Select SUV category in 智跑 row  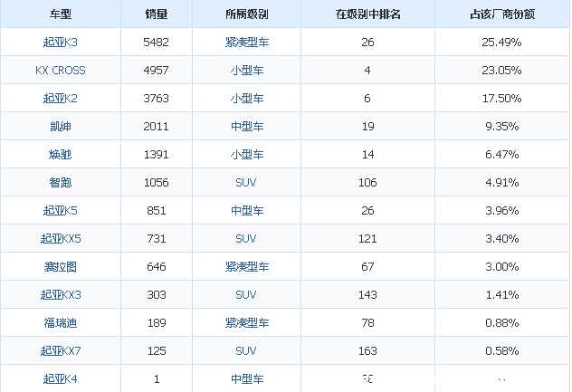point(247,182)
